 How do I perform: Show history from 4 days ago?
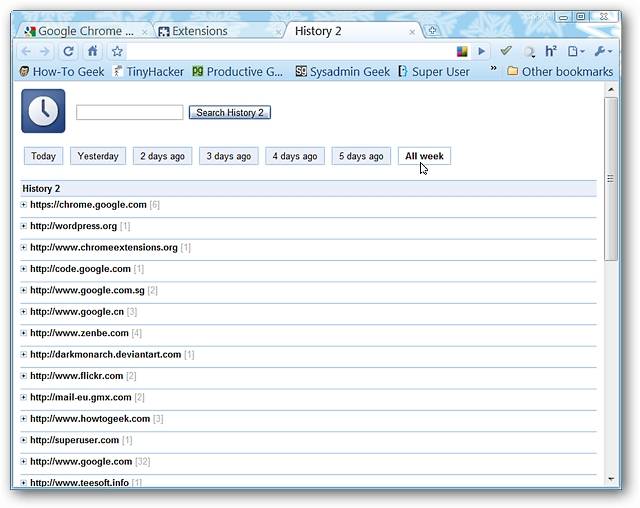point(295,156)
